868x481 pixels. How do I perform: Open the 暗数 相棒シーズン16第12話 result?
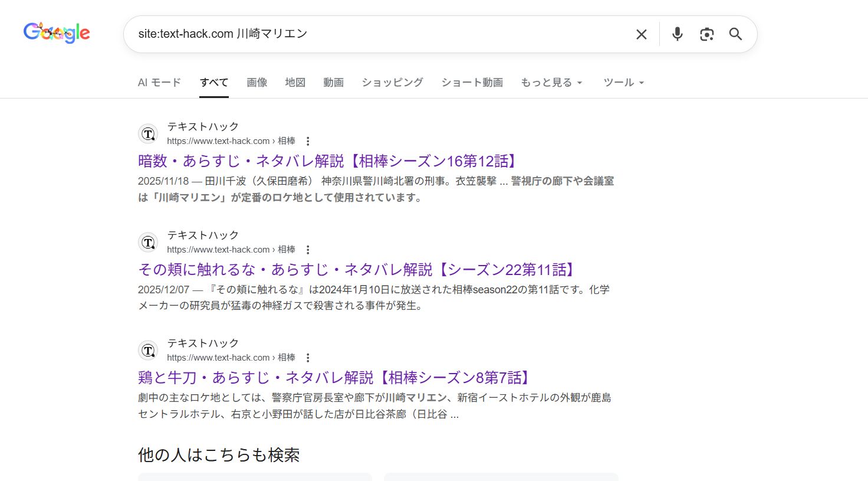(329, 161)
